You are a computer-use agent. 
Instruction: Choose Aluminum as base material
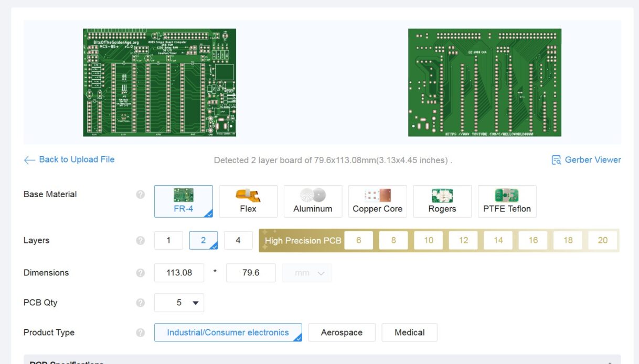[x=313, y=201]
